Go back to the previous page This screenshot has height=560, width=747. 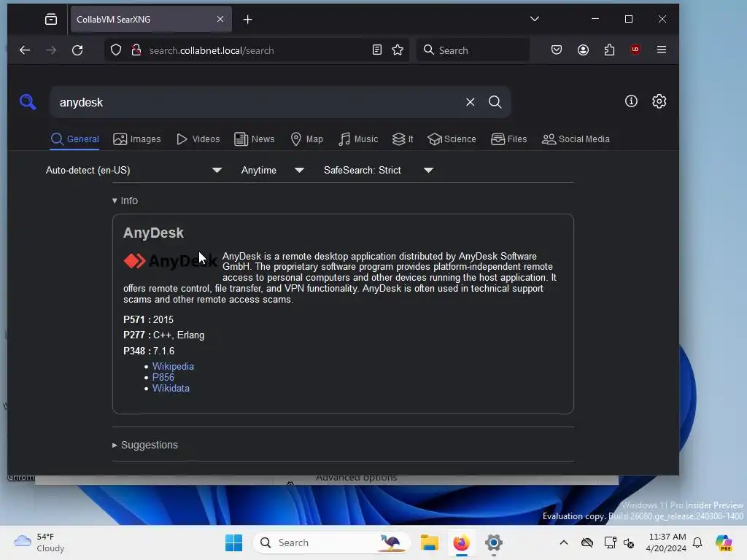pos(25,50)
